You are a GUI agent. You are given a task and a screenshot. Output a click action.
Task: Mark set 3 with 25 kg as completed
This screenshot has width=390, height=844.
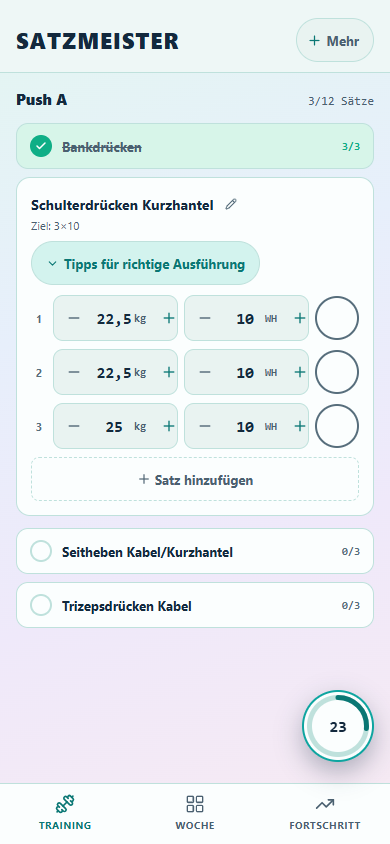pos(337,426)
